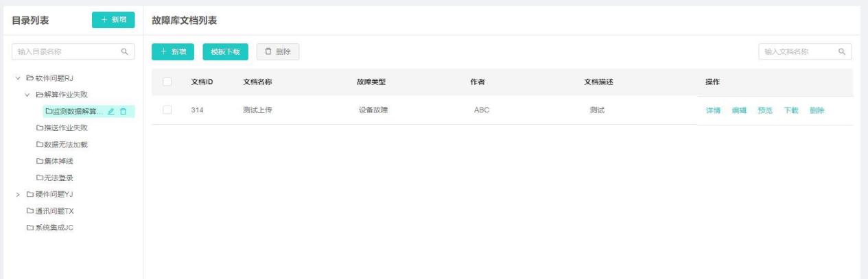Screen dimensions: 868x279
Task: Click the folder icon of 通讯问题TX
Action: pos(30,210)
